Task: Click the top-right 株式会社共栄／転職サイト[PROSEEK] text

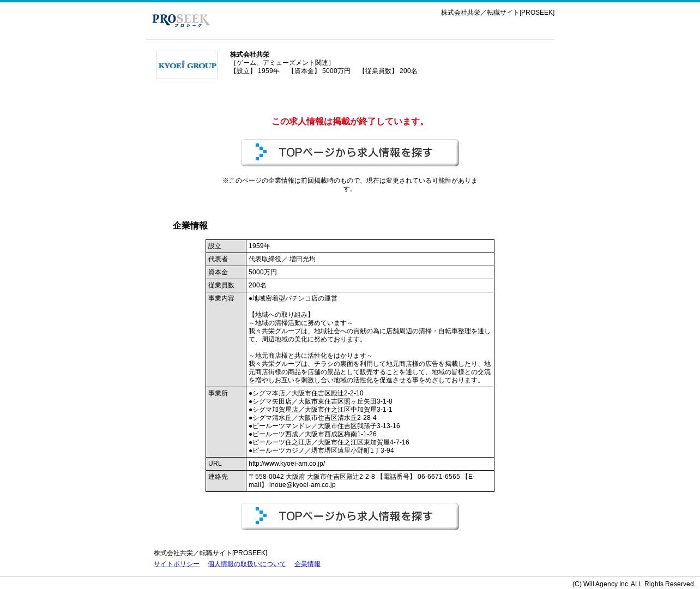Action: coord(498,13)
